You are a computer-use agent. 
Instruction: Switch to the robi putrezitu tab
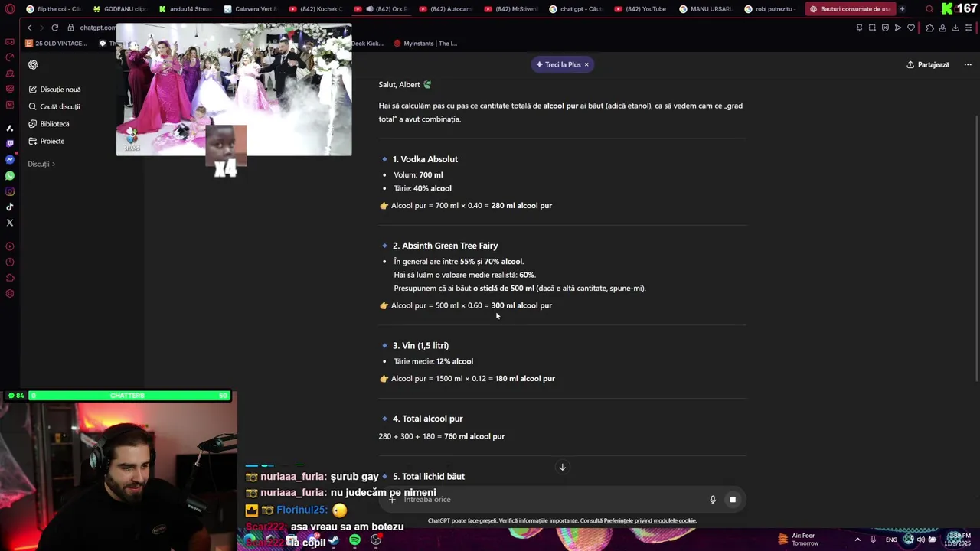point(770,9)
